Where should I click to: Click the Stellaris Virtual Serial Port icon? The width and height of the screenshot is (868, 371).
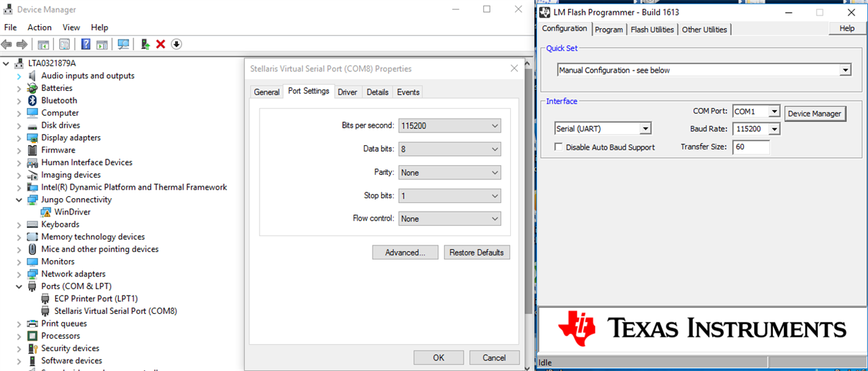[x=46, y=311]
